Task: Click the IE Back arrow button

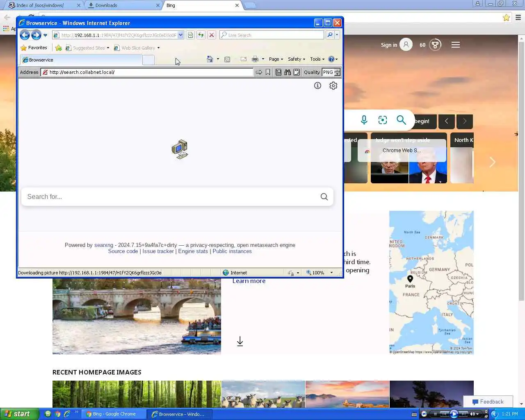Action: pos(25,35)
